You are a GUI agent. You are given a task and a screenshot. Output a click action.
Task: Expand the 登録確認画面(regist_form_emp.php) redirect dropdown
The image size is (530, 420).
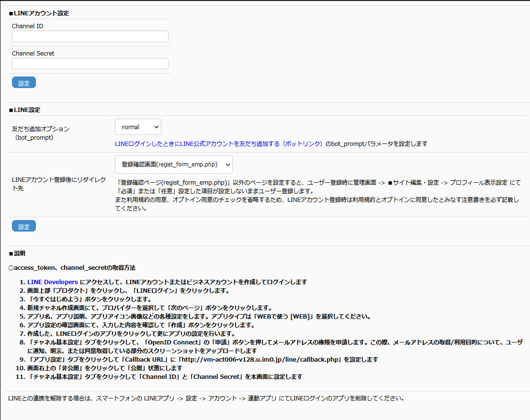click(173, 164)
